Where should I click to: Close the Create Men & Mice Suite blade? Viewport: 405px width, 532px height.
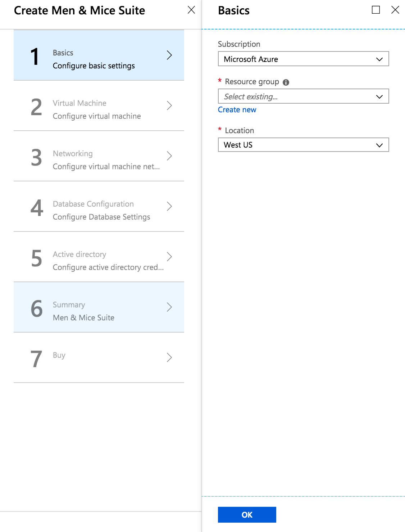coord(191,10)
